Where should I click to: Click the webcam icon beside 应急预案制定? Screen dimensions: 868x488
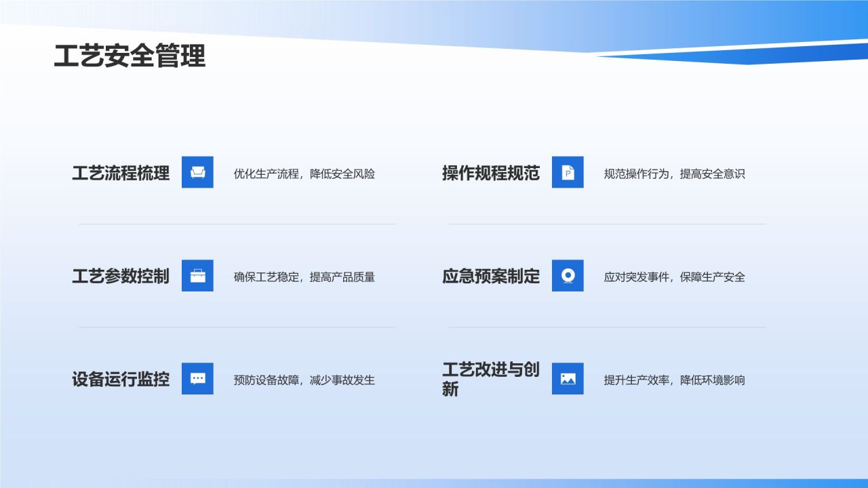568,276
